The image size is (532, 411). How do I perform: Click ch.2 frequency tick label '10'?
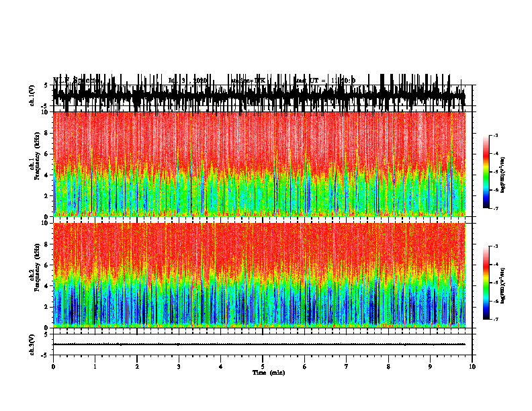(x=45, y=223)
